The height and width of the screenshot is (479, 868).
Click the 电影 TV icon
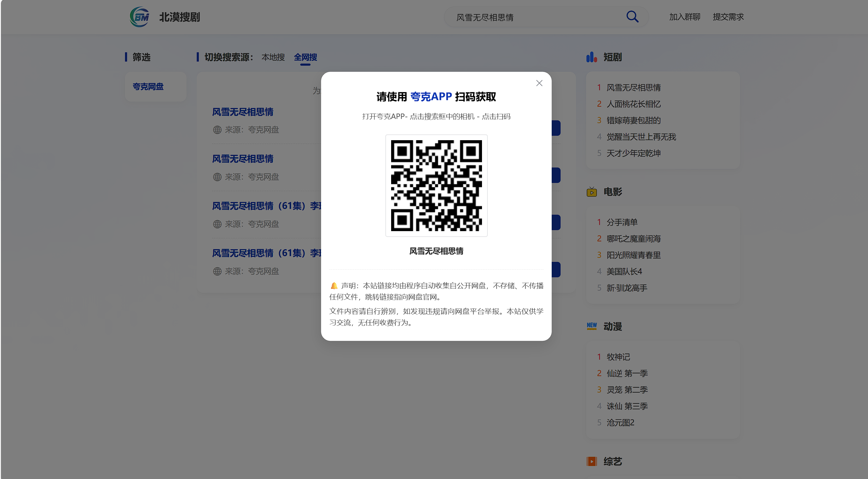tap(592, 192)
